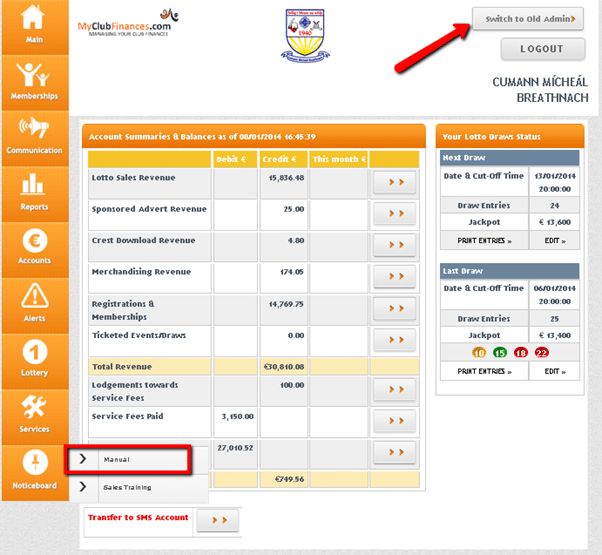Click Transfer to SMS Account arrow button

217,520
